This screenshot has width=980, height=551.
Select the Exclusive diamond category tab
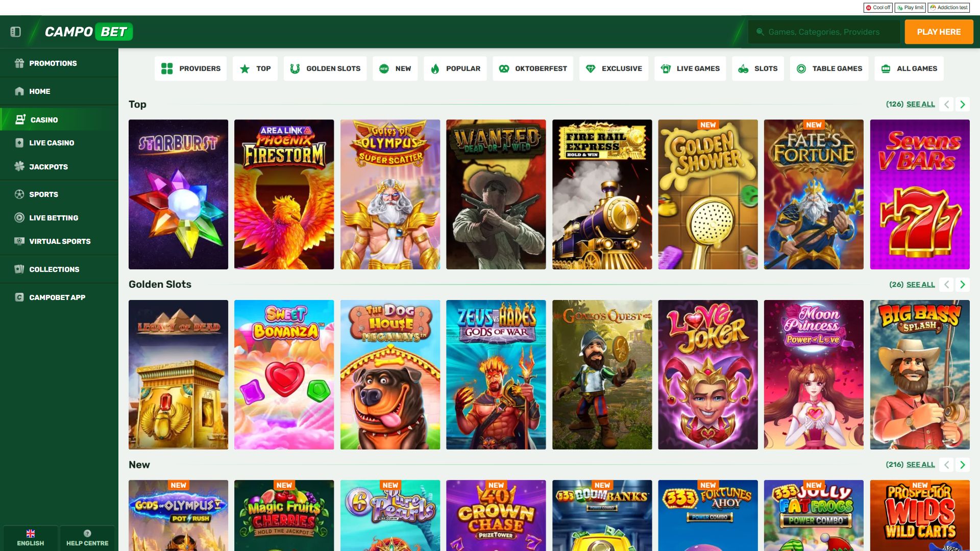tap(614, 68)
